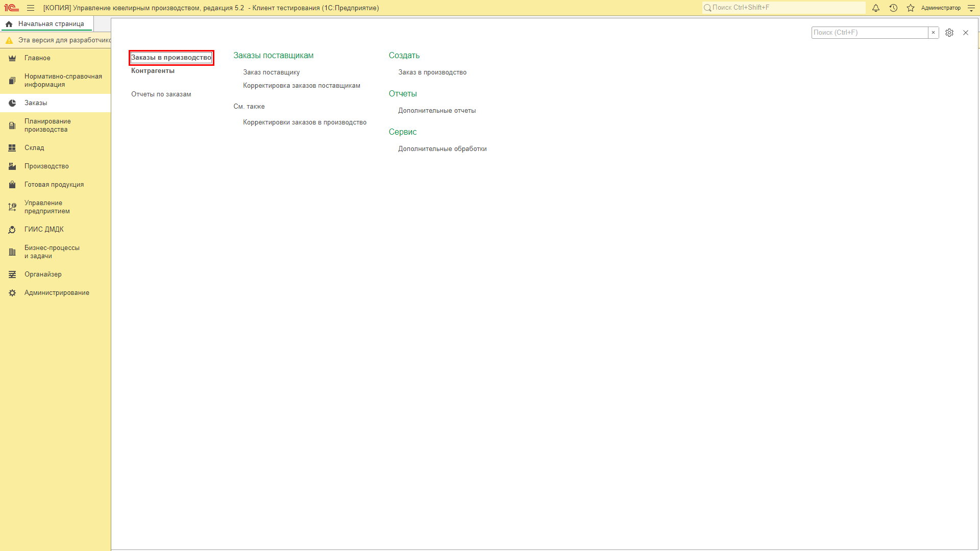Close the section menu with X icon
Viewport: 980px width, 551px height.
tap(966, 33)
